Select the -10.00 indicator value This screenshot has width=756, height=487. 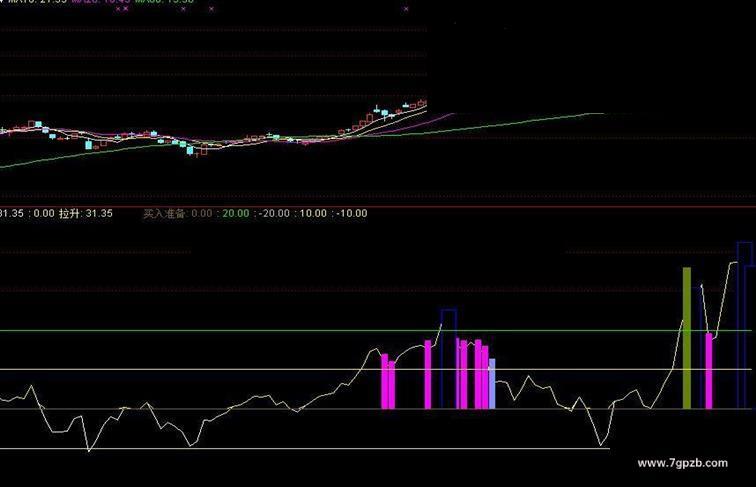tap(351, 213)
